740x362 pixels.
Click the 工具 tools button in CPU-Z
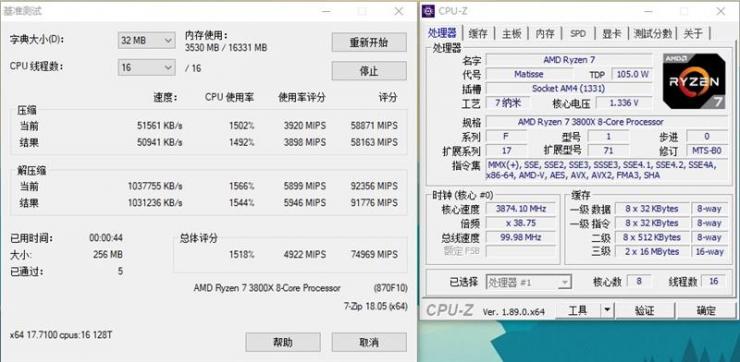(578, 311)
